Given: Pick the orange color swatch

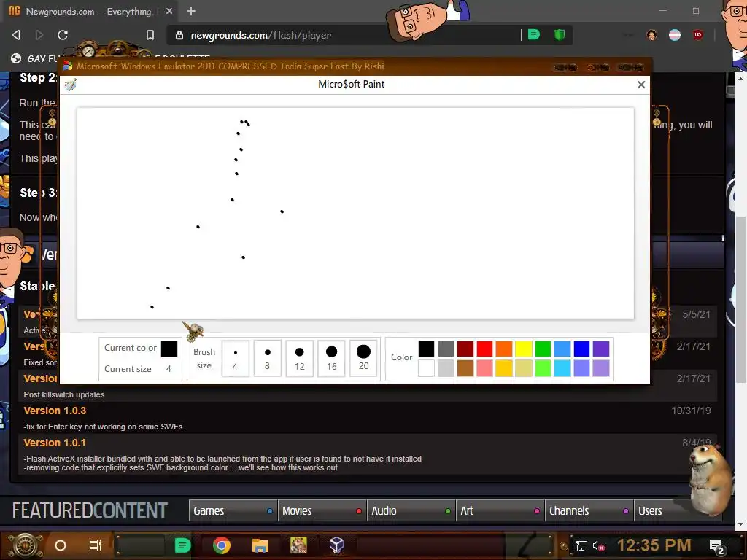Looking at the screenshot, I should click(x=504, y=349).
